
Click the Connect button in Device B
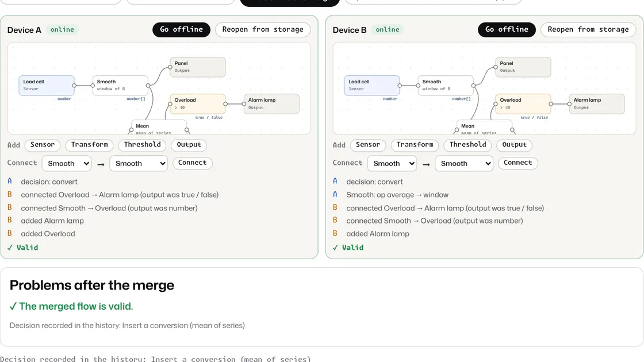click(517, 163)
